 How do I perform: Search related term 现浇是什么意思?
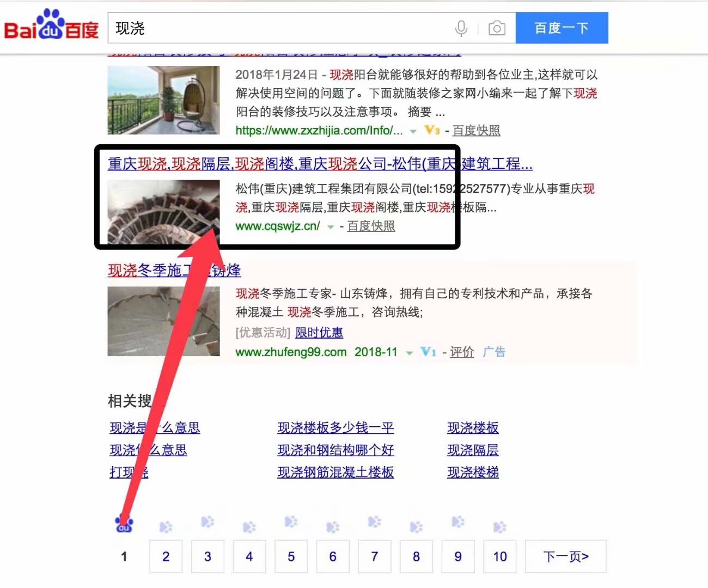pos(155,428)
